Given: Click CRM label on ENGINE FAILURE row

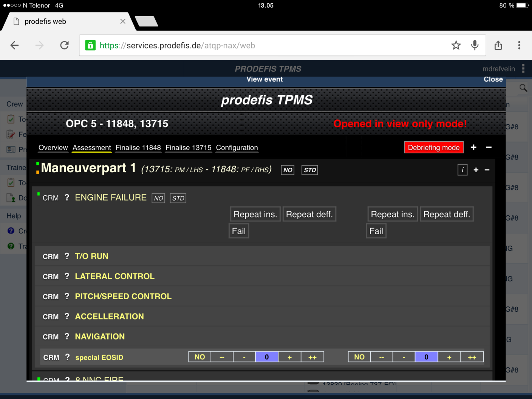Looking at the screenshot, I should click(51, 198).
